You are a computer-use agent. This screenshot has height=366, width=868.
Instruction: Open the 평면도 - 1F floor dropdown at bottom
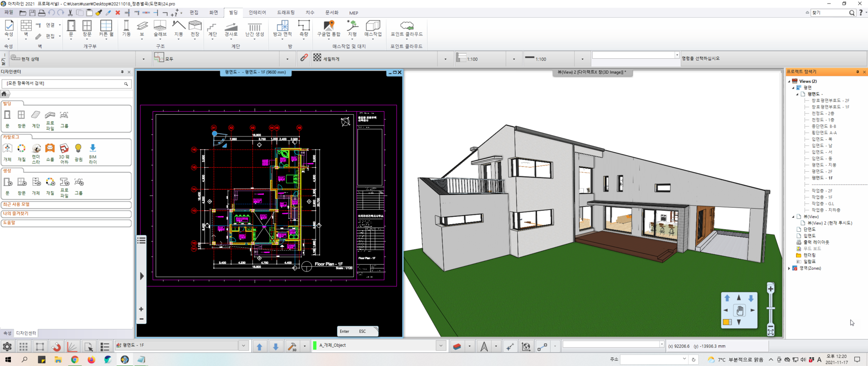click(x=243, y=346)
